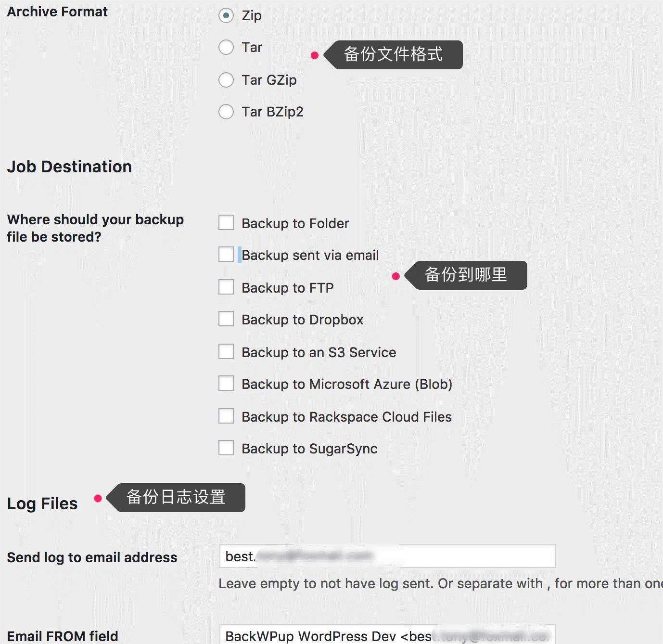Pick the Tar BZip2 archive format
The height and width of the screenshot is (644, 663).
(226, 112)
